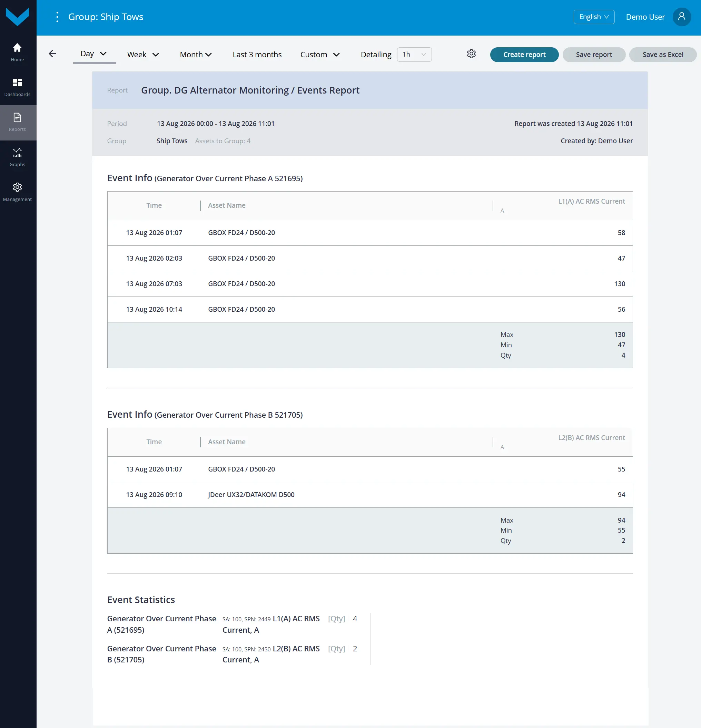Select the 13 Aug 2026 02:03 row time
Screen dimensions: 701x728
154,258
